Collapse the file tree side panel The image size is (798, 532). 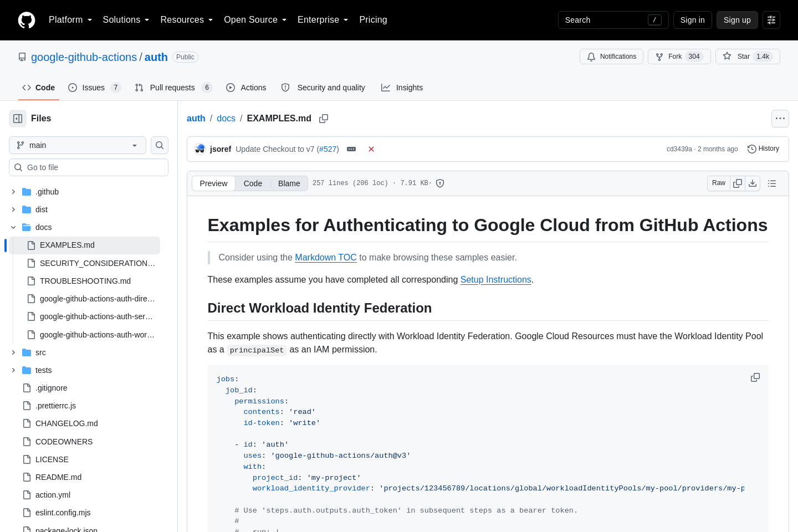[x=18, y=119]
